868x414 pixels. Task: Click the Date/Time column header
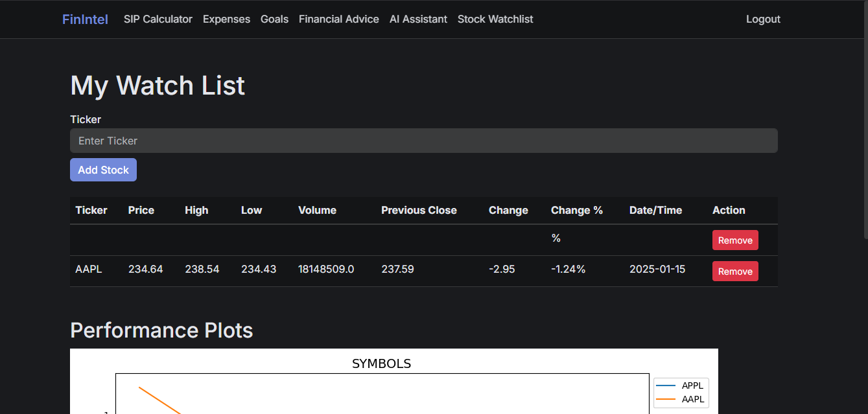click(655, 210)
